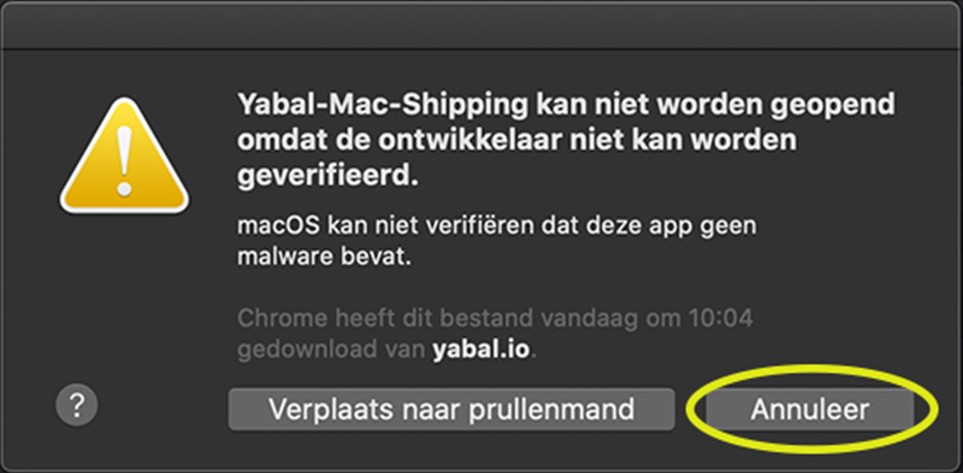The height and width of the screenshot is (473, 963).
Task: Click the gedownload van text
Action: [331, 350]
